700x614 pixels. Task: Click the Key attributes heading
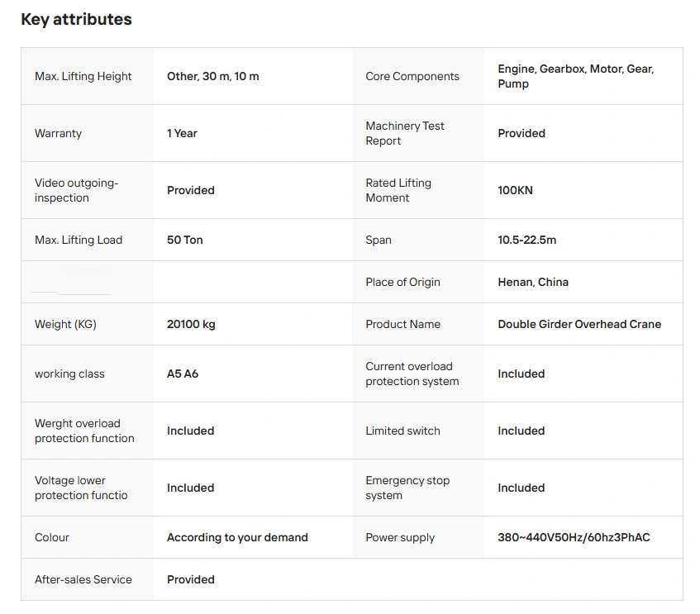[76, 20]
